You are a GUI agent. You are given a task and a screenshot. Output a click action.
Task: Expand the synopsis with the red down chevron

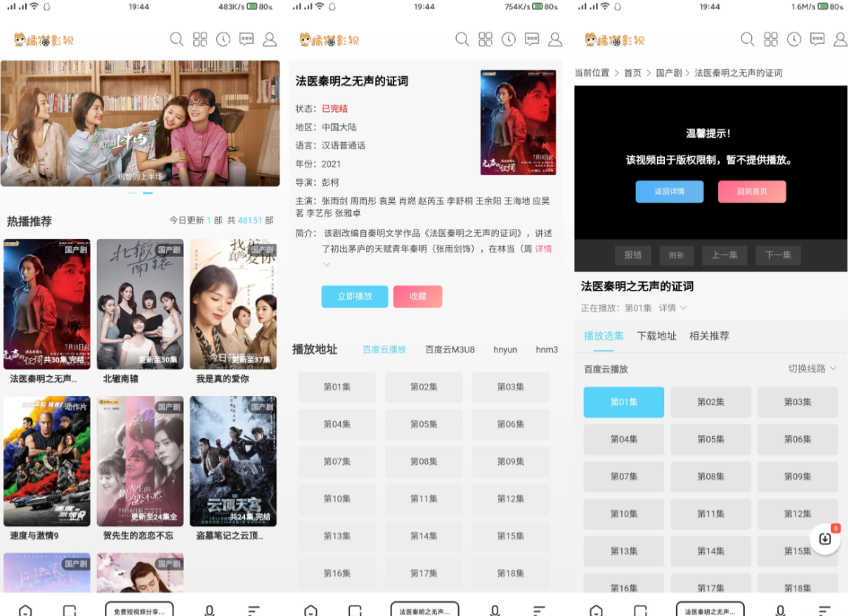click(x=326, y=264)
